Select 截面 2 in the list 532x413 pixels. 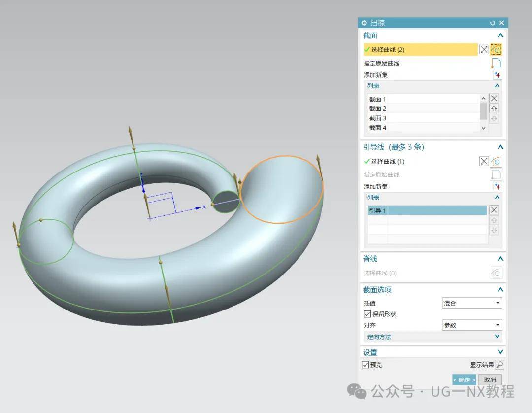pos(423,108)
